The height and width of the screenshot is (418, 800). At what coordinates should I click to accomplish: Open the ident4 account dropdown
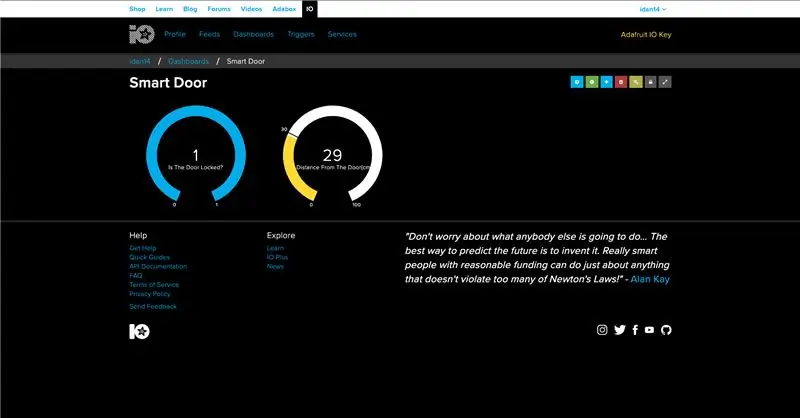point(653,9)
